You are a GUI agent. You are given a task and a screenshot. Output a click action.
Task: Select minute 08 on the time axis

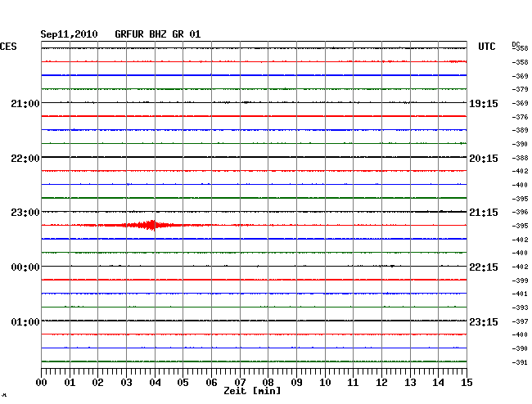(268, 383)
